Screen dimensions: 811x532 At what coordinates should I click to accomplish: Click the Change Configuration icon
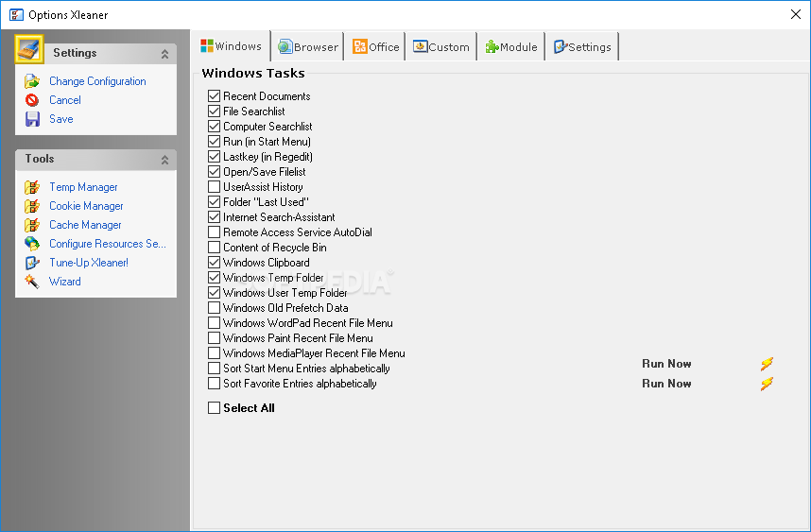pos(32,81)
